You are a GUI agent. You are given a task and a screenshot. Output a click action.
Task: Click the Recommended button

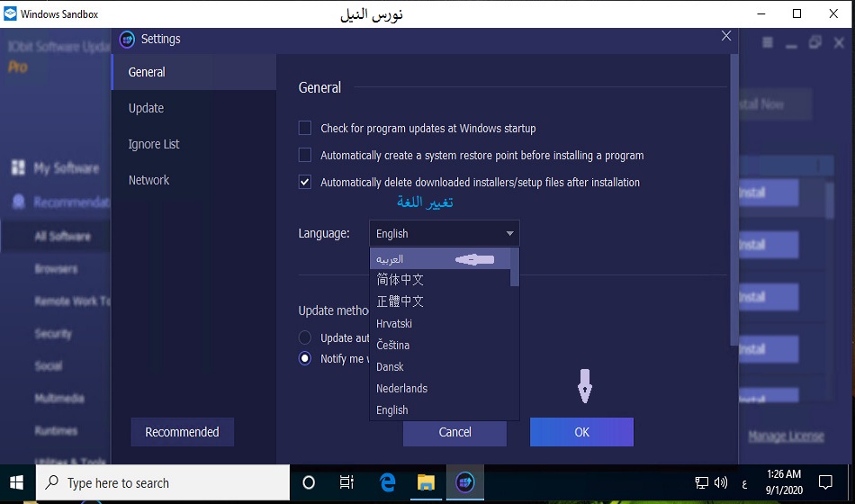point(182,432)
